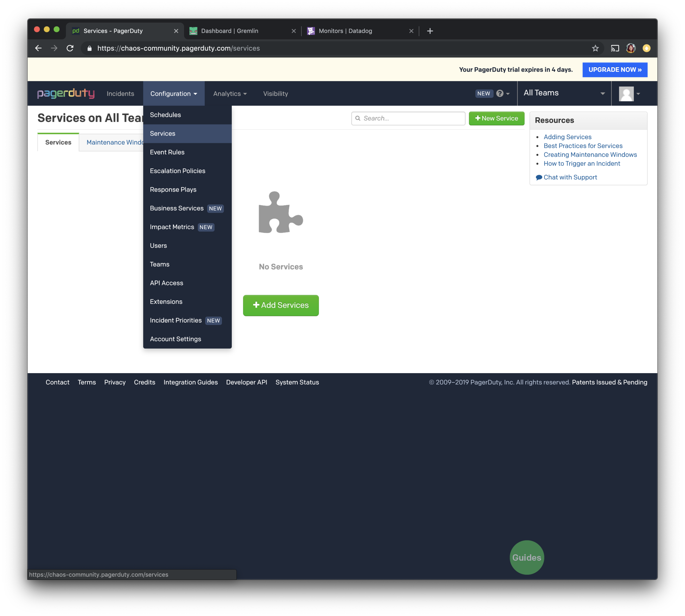Open Creating Maintenance Windows link
Viewport: 685px width, 616px height.
tap(590, 155)
